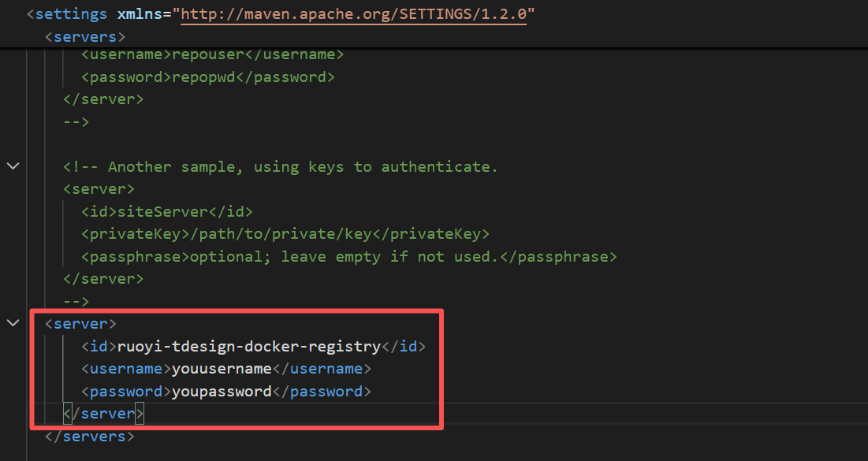The height and width of the screenshot is (461, 868).
Task: Click the xmlns attribute name
Action: click(x=140, y=14)
